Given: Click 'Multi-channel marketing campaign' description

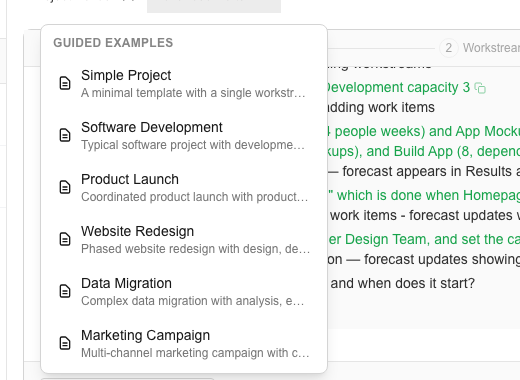Looking at the screenshot, I should [x=195, y=353].
